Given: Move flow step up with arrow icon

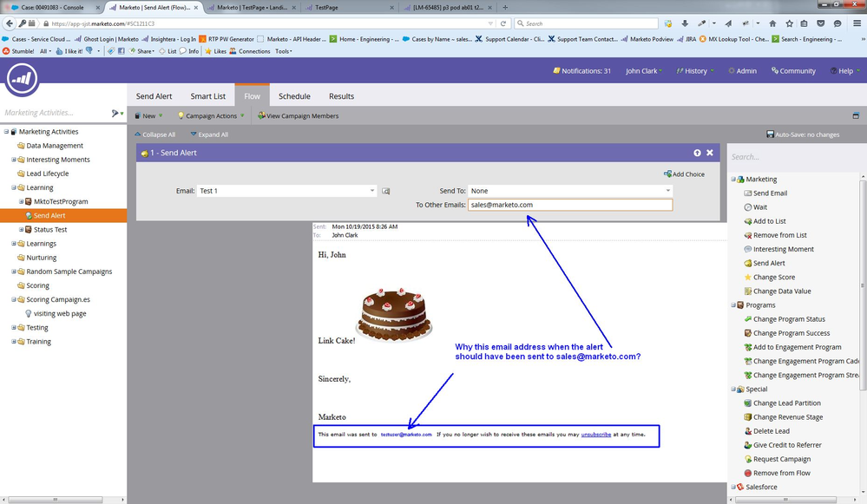Looking at the screenshot, I should point(697,153).
